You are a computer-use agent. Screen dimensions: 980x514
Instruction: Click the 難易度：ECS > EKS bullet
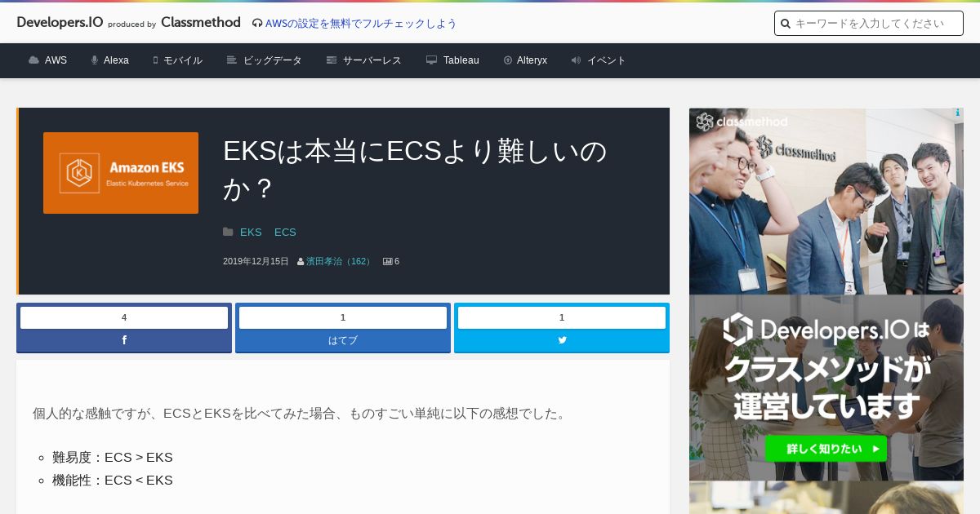[x=113, y=458]
